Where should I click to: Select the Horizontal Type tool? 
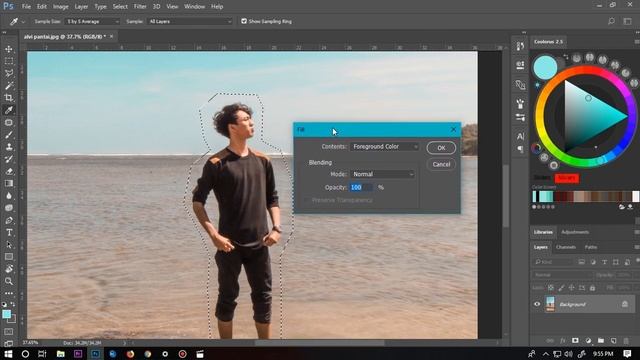pyautogui.click(x=9, y=233)
